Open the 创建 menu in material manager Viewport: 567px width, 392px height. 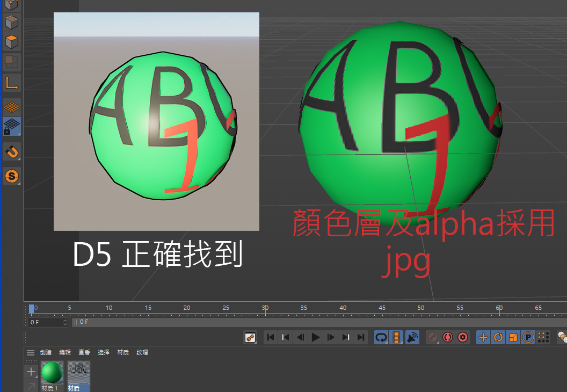click(x=46, y=353)
